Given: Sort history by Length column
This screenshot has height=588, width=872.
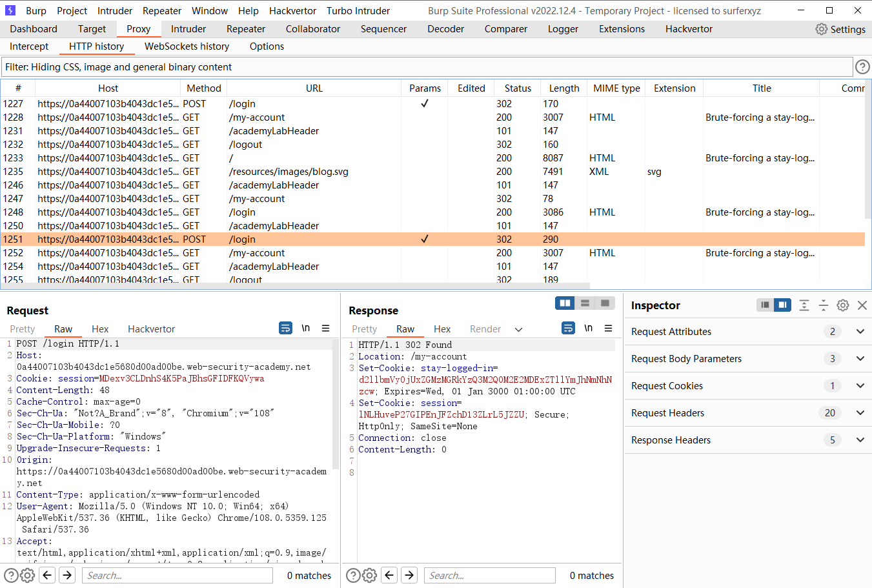Looking at the screenshot, I should pos(564,88).
